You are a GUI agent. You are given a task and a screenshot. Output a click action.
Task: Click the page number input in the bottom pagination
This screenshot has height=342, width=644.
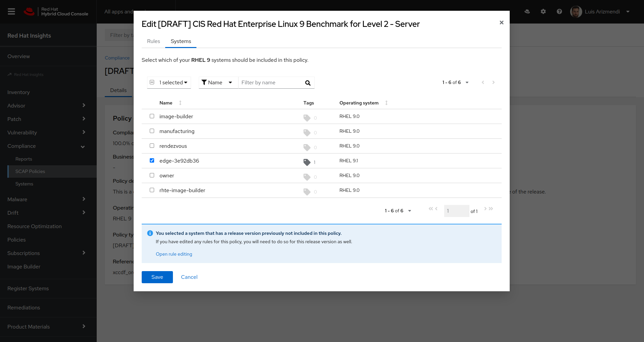coord(456,211)
